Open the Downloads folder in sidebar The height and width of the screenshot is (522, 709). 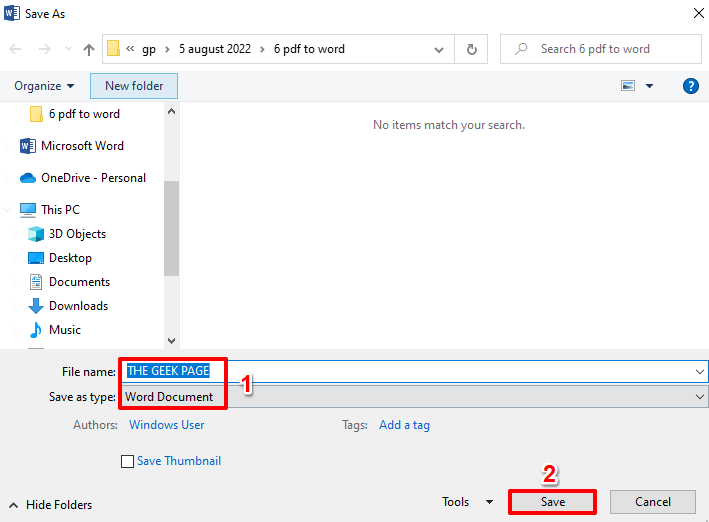point(78,306)
